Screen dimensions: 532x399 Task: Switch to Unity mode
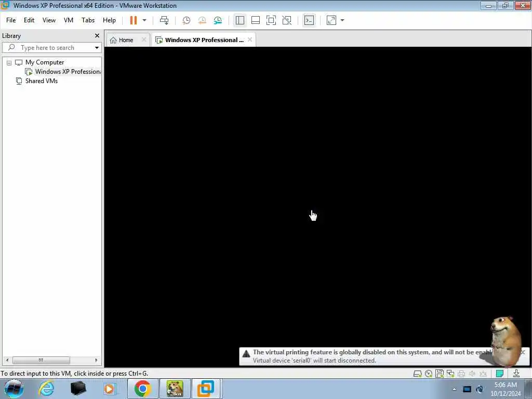[x=287, y=20]
